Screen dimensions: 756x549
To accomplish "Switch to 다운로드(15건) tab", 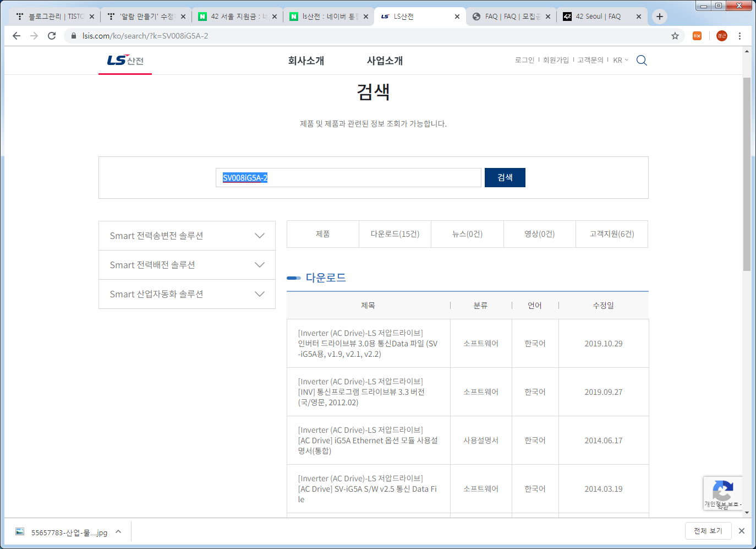I will [395, 234].
